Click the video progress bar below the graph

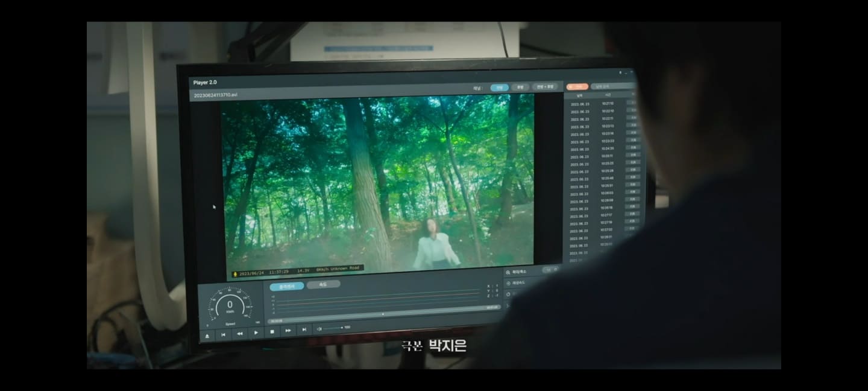tap(383, 314)
